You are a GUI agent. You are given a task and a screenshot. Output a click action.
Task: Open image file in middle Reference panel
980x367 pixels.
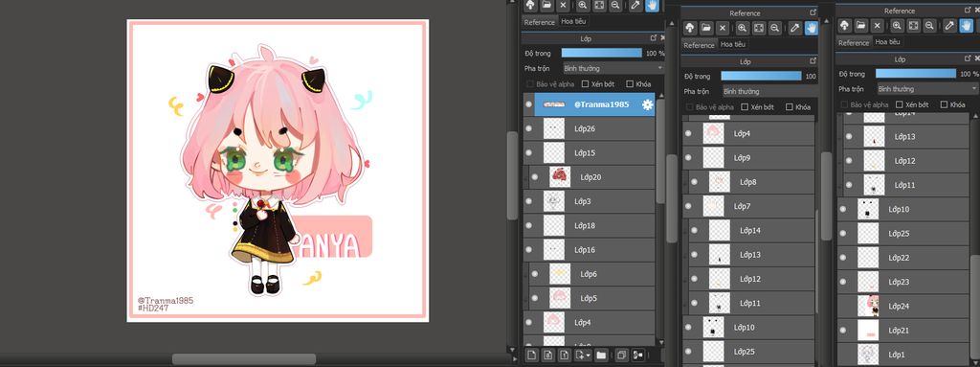click(706, 28)
